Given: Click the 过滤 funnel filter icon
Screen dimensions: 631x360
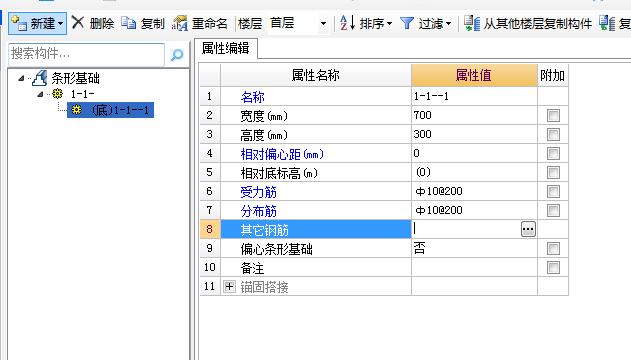Looking at the screenshot, I should coord(407,23).
